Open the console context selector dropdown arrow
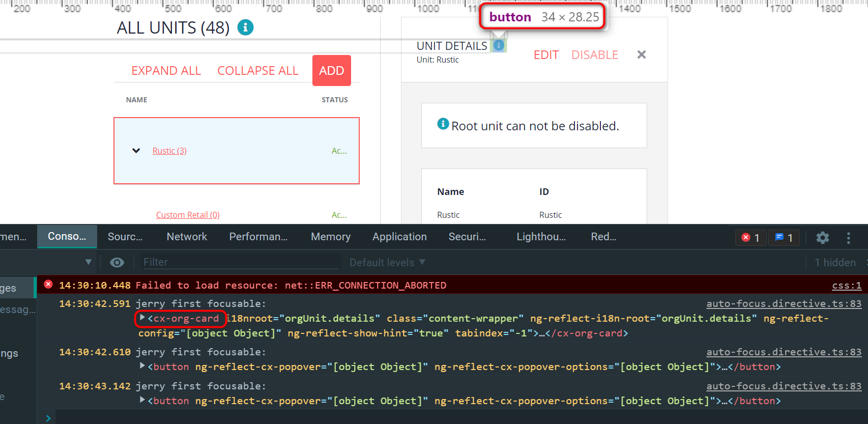This screenshot has width=868, height=424. pos(89,262)
